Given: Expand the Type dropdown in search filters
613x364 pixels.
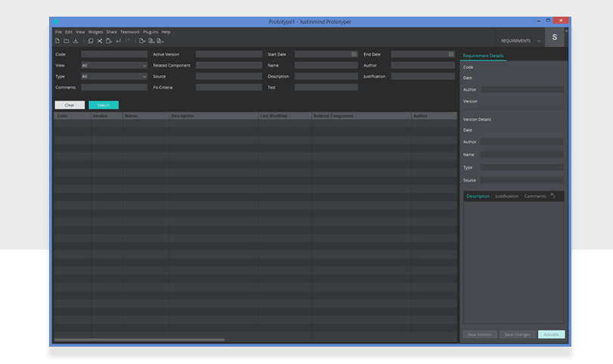Looking at the screenshot, I should 114,76.
